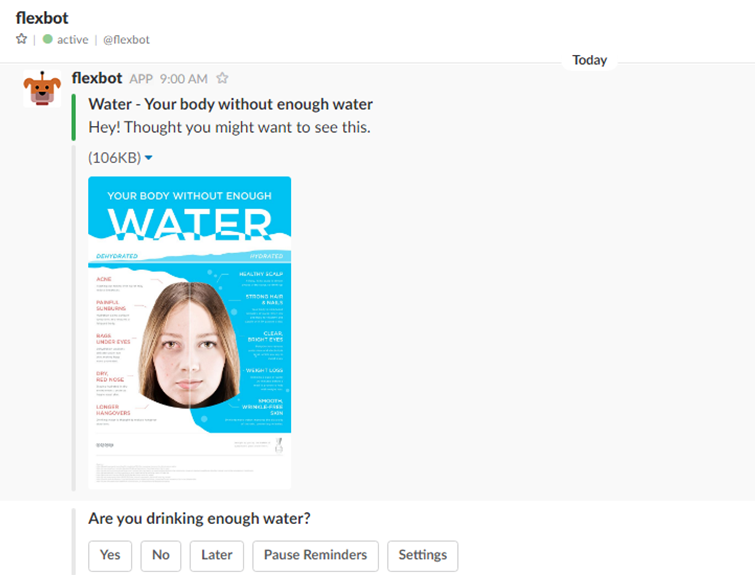The height and width of the screenshot is (575, 755).
Task: Click Pause Reminders button
Action: 315,556
